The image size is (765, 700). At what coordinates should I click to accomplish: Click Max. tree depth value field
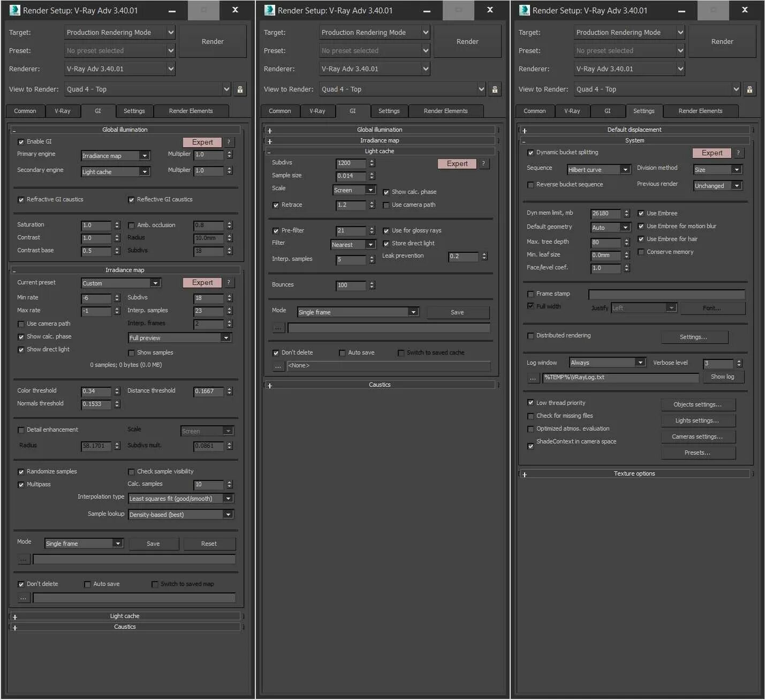click(606, 243)
